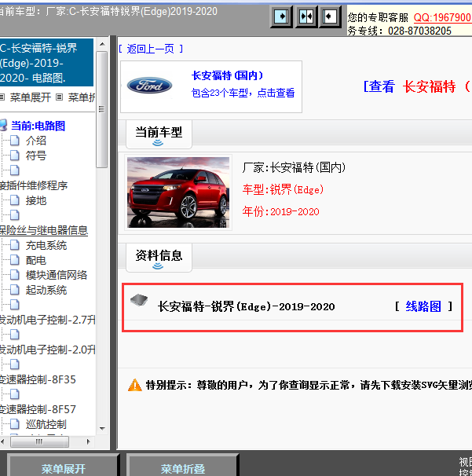The height and width of the screenshot is (476, 472).
Task: Select 配电 in the tree
Action: pos(36,260)
